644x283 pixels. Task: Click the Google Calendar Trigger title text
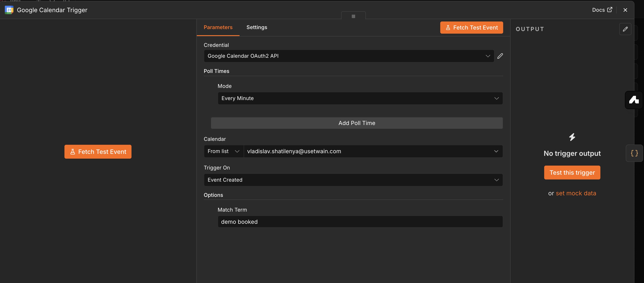coord(52,10)
